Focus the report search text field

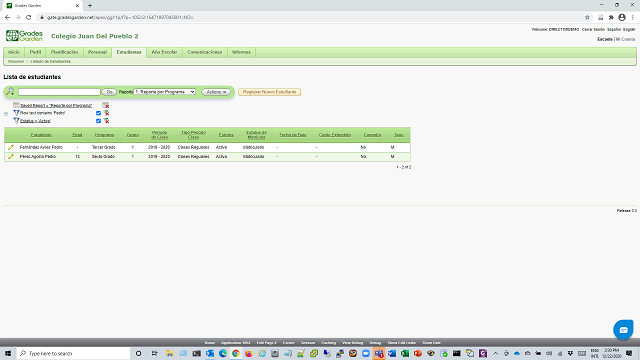click(59, 92)
